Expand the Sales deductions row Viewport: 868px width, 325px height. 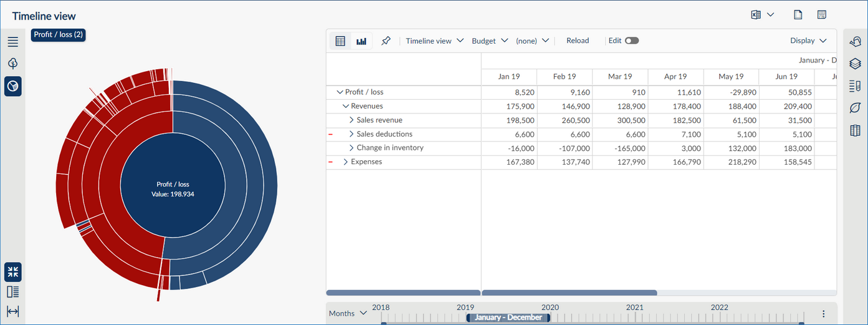(x=351, y=134)
